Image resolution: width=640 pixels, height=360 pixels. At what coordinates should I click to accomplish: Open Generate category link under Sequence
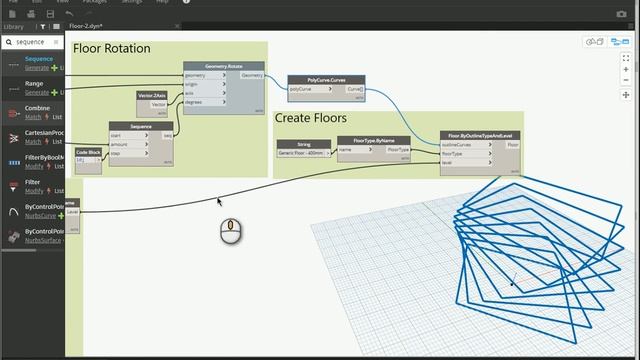(37, 68)
